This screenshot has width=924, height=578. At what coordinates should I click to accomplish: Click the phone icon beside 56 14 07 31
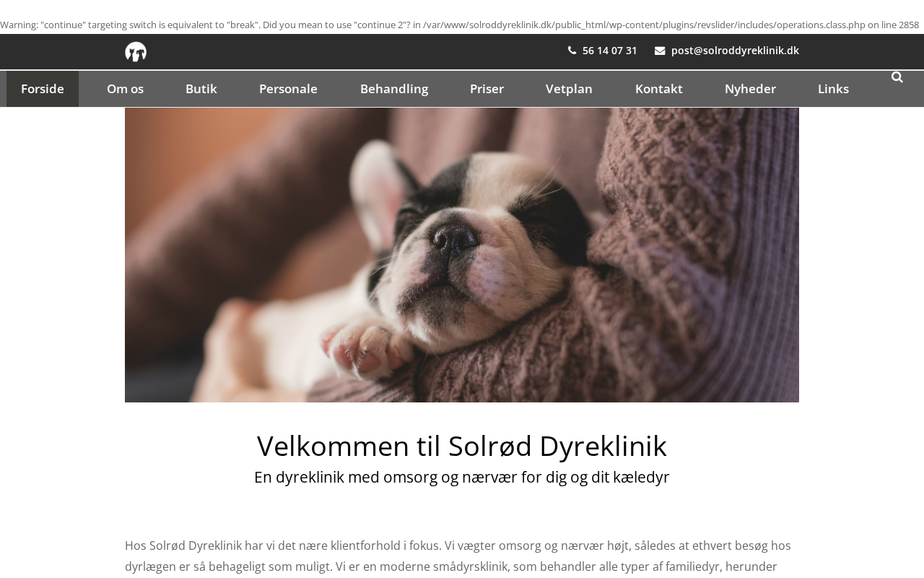pos(572,51)
